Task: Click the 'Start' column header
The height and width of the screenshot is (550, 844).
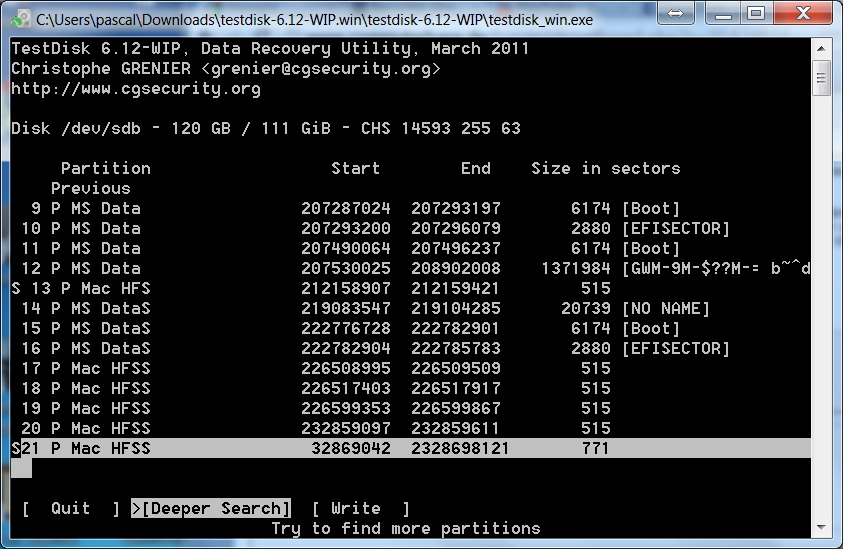Action: 355,168
